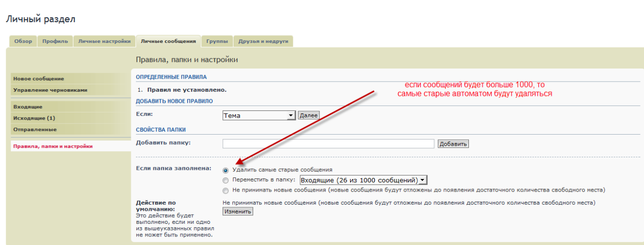Select Удалить самые старые сообщения radio option
This screenshot has height=245, width=644.
[225, 170]
